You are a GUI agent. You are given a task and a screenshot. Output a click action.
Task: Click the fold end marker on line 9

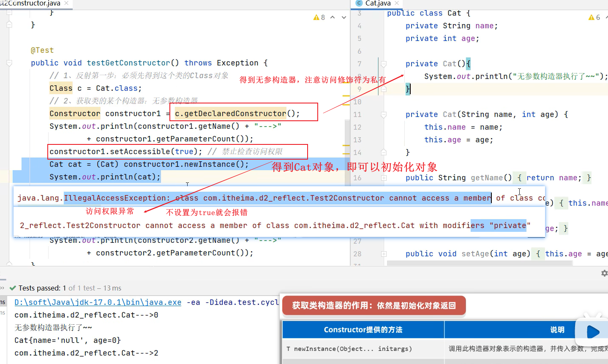384,89
